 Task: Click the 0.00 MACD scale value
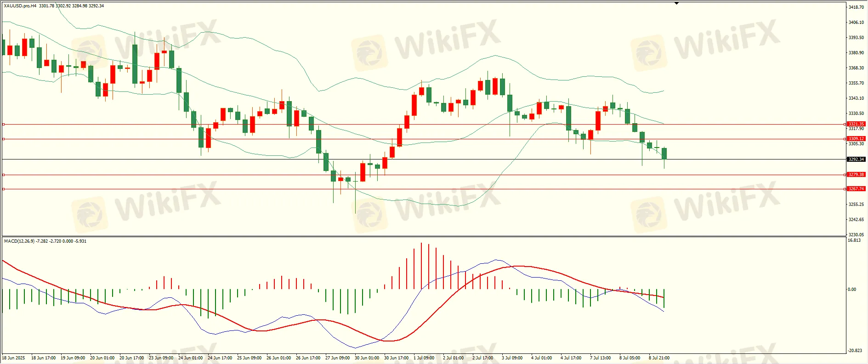click(852, 290)
